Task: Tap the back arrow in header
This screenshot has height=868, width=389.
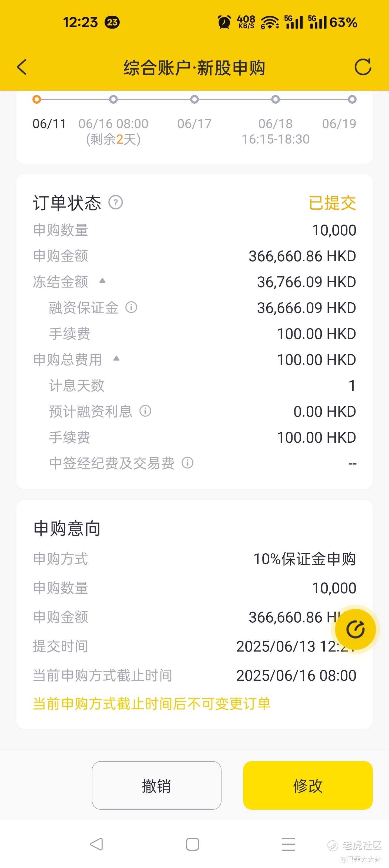Action: click(x=22, y=67)
